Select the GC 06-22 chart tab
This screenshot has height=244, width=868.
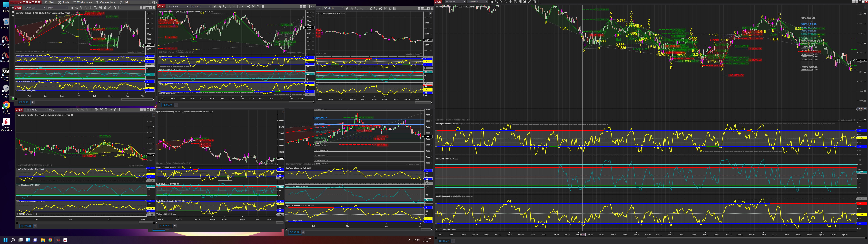294,232
